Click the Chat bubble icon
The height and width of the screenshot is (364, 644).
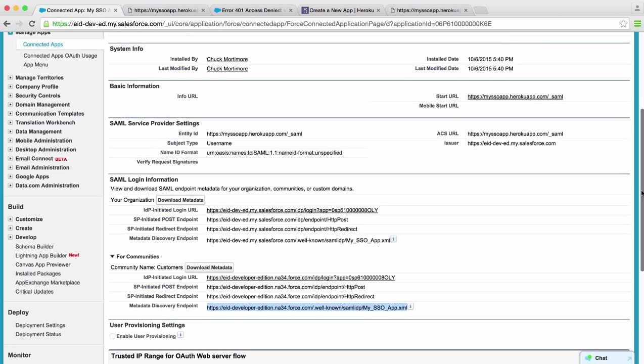click(588, 358)
